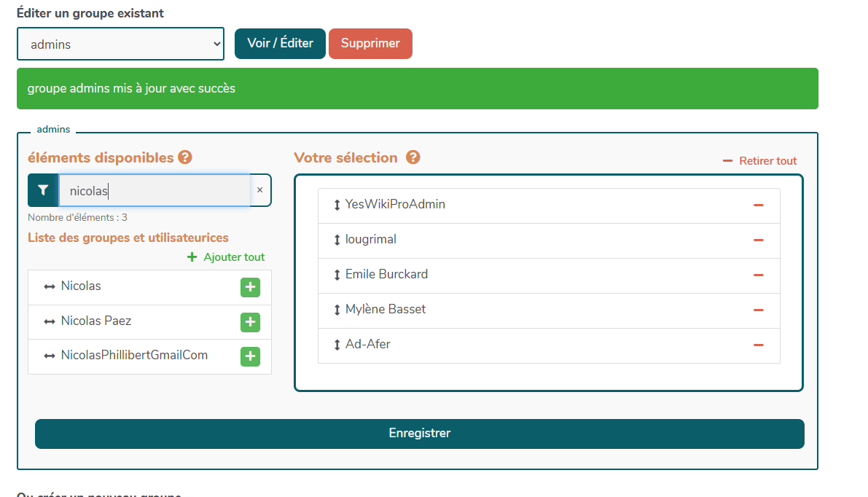The width and height of the screenshot is (868, 497).
Task: Click the filter funnel icon
Action: click(43, 190)
